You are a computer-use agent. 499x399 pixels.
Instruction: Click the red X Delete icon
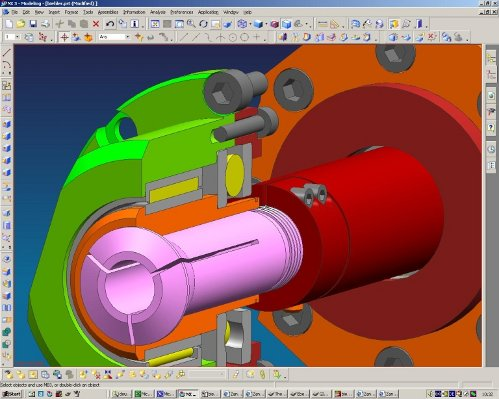coord(96,24)
